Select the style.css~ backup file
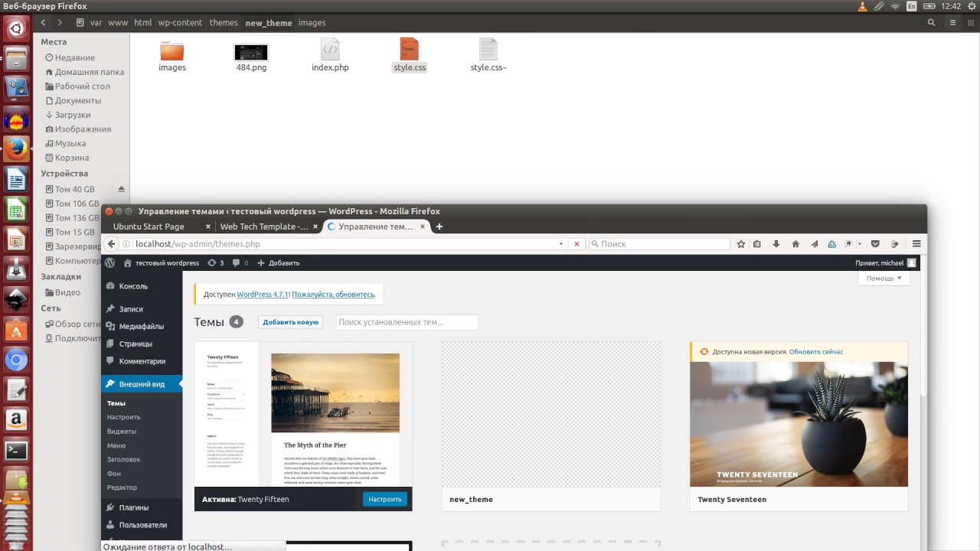Image resolution: width=980 pixels, height=551 pixels. click(x=488, y=49)
